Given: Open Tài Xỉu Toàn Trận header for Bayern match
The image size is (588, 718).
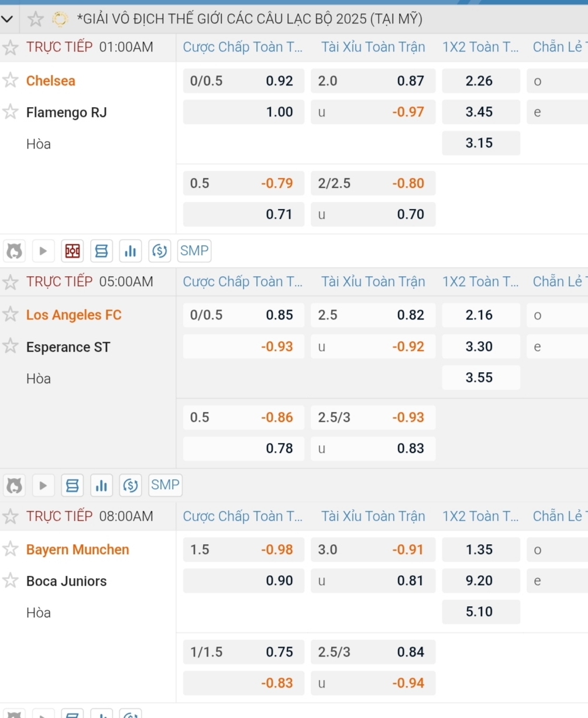Looking at the screenshot, I should [373, 516].
